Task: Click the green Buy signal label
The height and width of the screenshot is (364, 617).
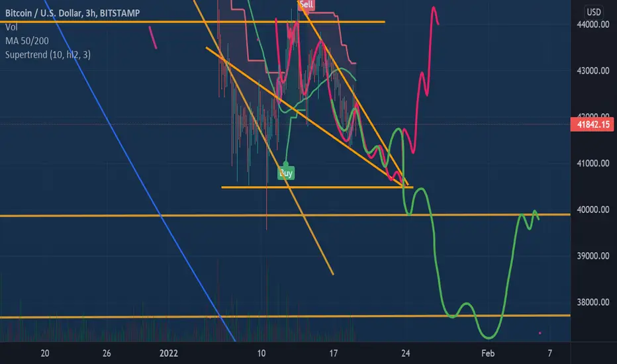Action: (x=286, y=173)
